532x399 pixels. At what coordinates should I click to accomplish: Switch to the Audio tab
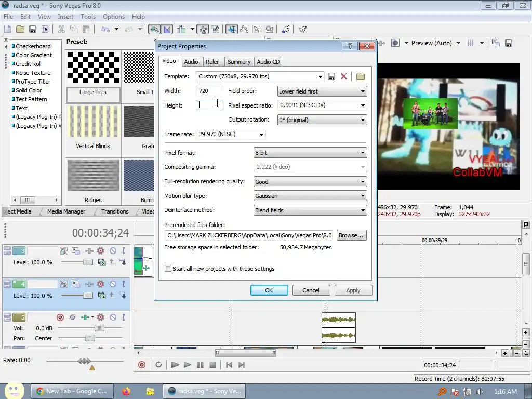click(x=191, y=62)
